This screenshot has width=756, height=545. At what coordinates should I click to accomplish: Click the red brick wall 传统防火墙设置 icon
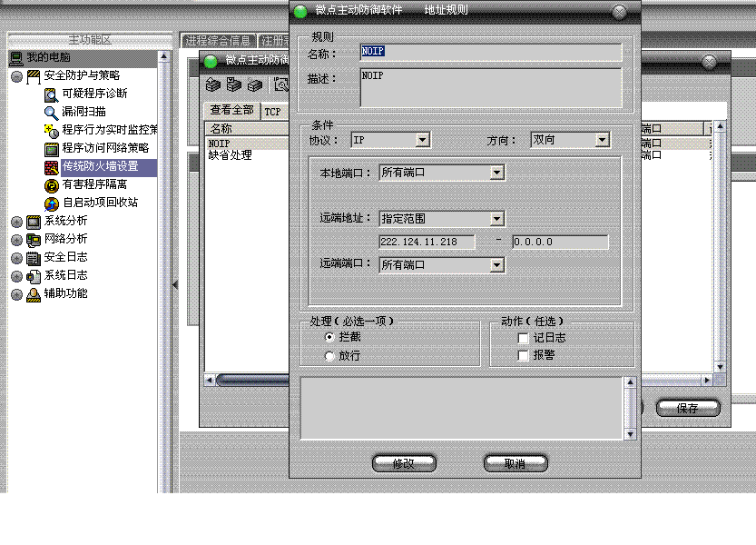(x=51, y=167)
